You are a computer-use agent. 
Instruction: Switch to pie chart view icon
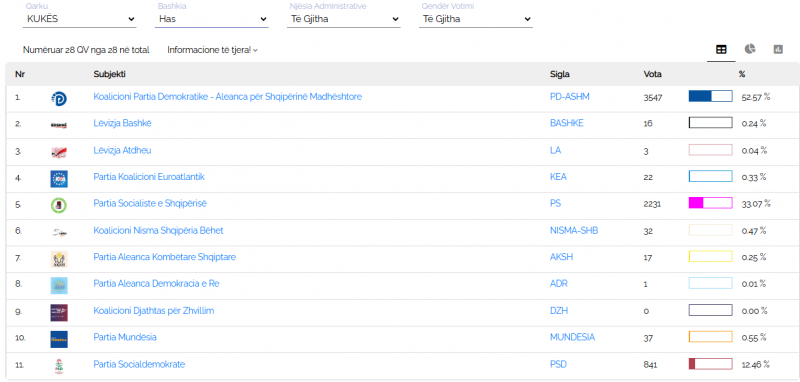[749, 49]
